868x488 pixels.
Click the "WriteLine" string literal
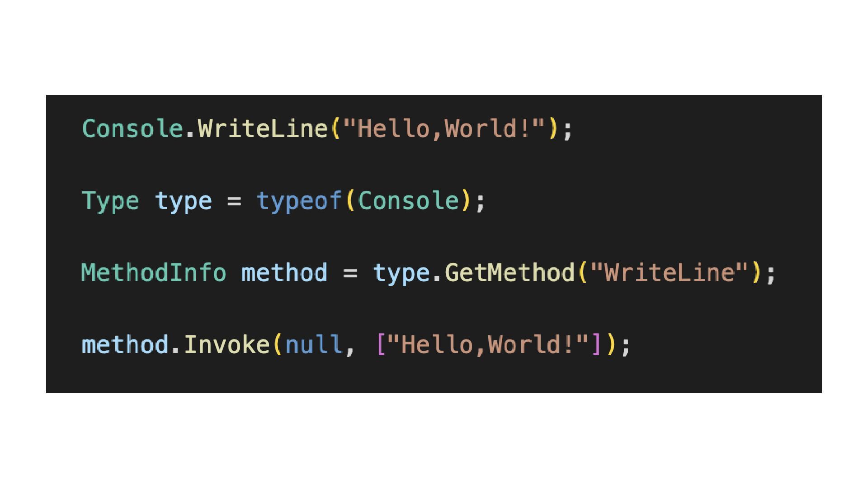coord(669,273)
